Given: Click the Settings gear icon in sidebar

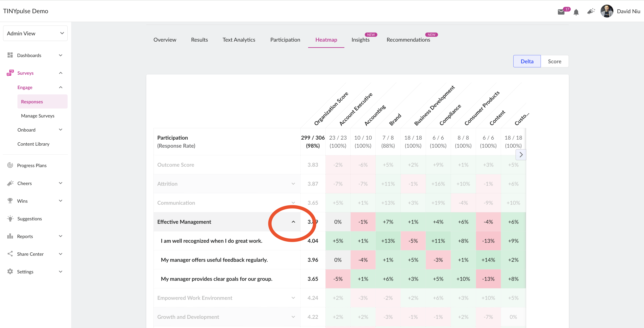Looking at the screenshot, I should click(10, 271).
